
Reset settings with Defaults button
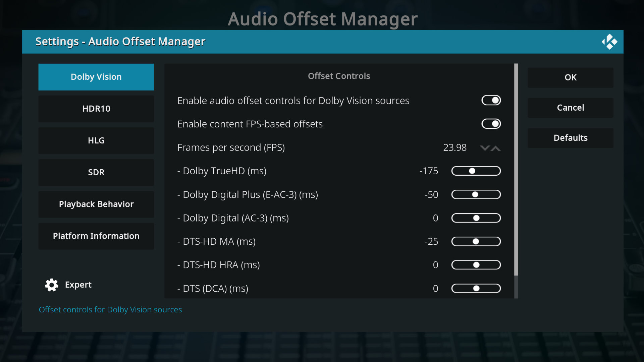tap(570, 138)
